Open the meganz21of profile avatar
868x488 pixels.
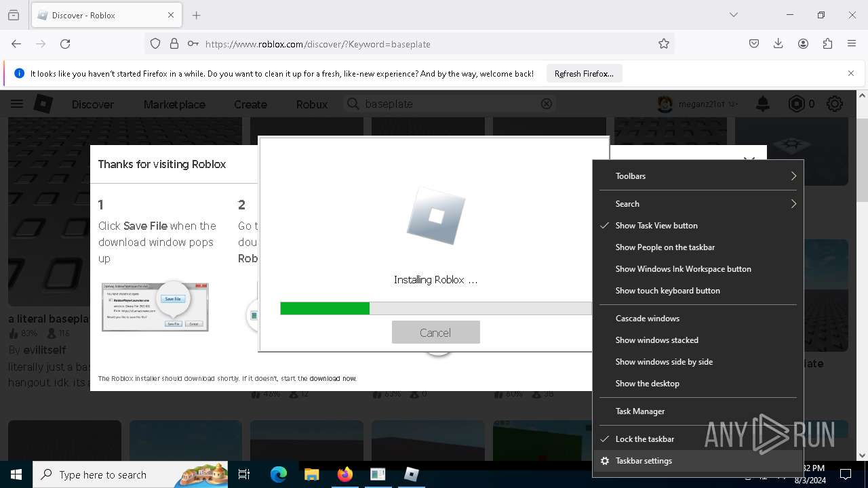pyautogui.click(x=665, y=104)
